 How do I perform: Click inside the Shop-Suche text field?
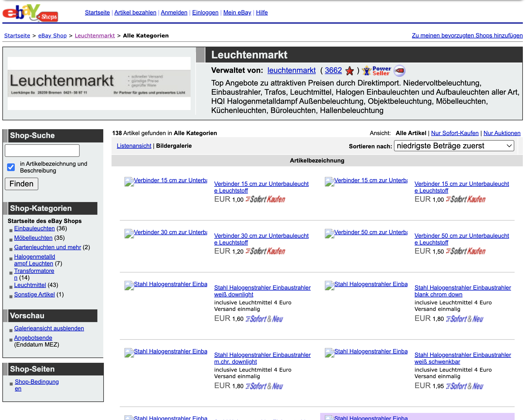coord(42,150)
